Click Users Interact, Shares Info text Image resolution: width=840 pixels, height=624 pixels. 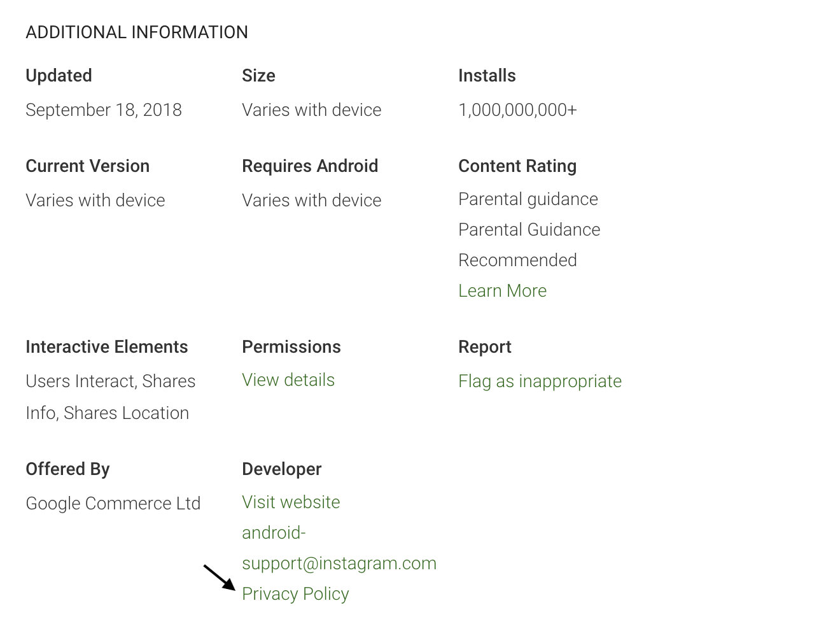(110, 381)
